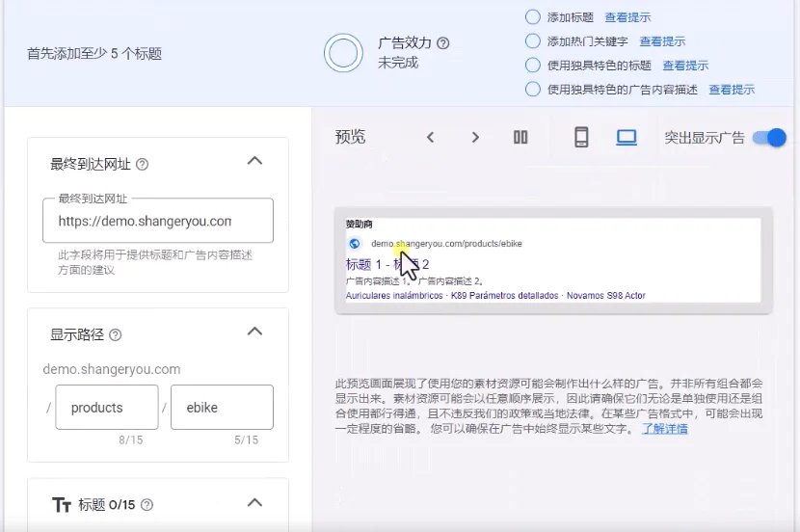Select 使用独具特色的广告内容描述 checklist circle
This screenshot has width=800, height=532.
(533, 89)
